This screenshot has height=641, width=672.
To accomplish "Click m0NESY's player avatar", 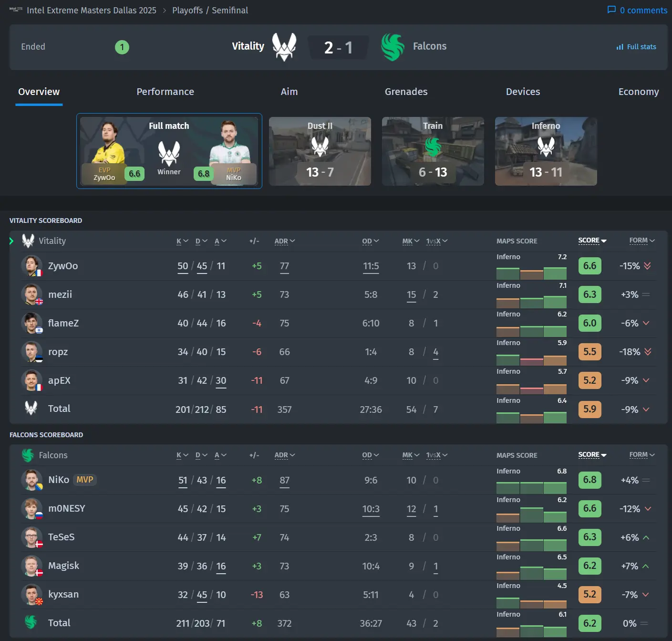I will tap(31, 509).
